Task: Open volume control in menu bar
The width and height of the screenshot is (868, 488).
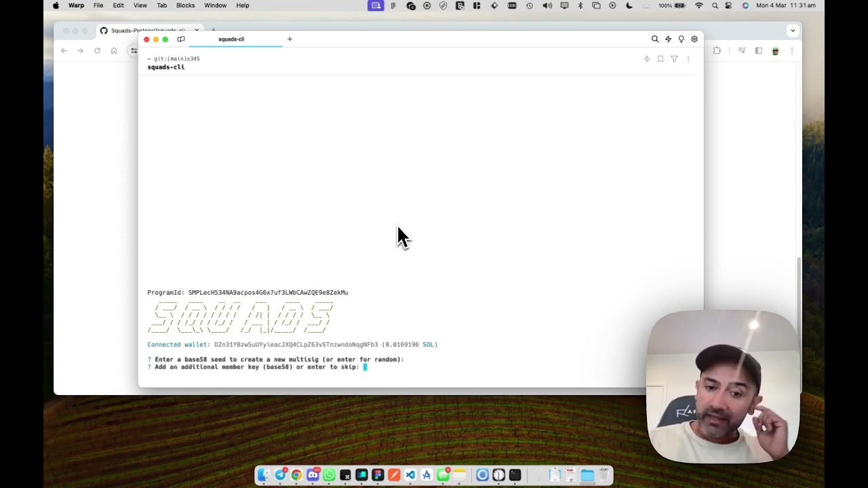Action: click(x=547, y=5)
